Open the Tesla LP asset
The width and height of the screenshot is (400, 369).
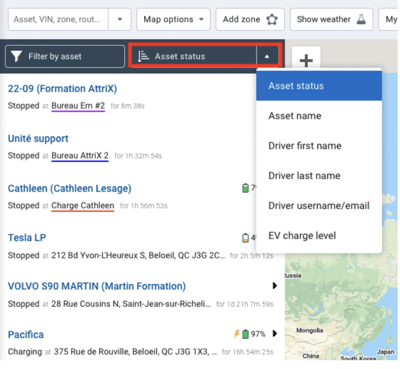(27, 238)
